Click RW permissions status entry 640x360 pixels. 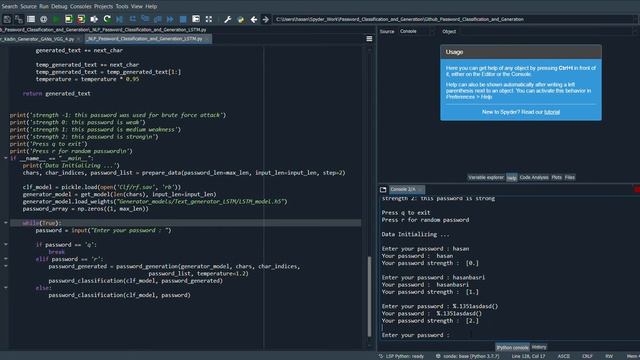pyautogui.click(x=609, y=356)
